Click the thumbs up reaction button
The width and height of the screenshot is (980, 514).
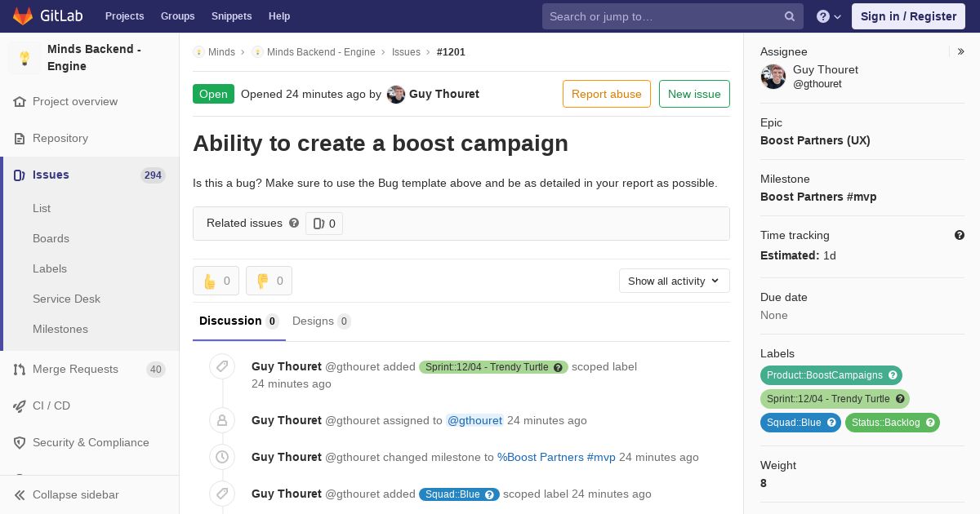click(216, 281)
